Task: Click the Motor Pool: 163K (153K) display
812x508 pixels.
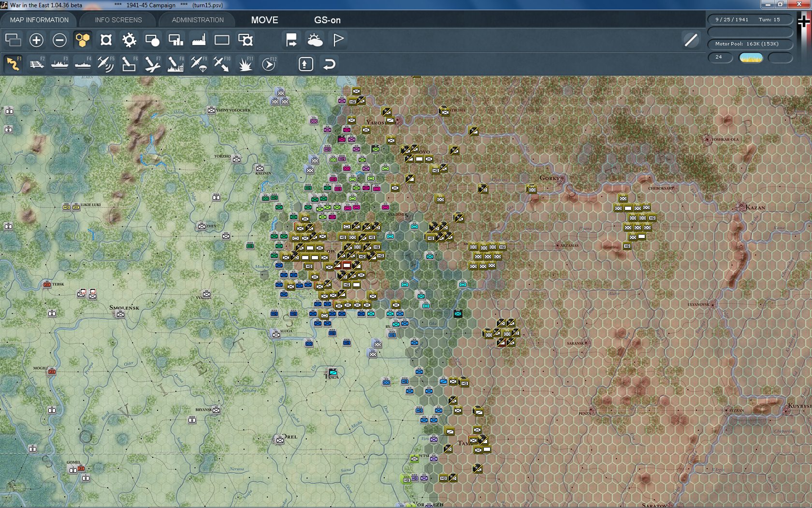Action: [750, 44]
